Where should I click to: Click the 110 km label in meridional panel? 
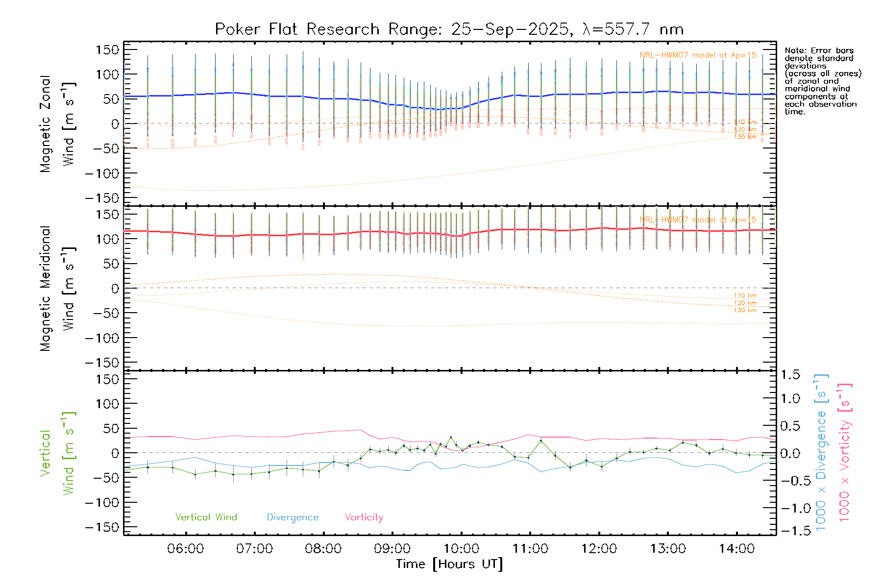pyautogui.click(x=745, y=295)
